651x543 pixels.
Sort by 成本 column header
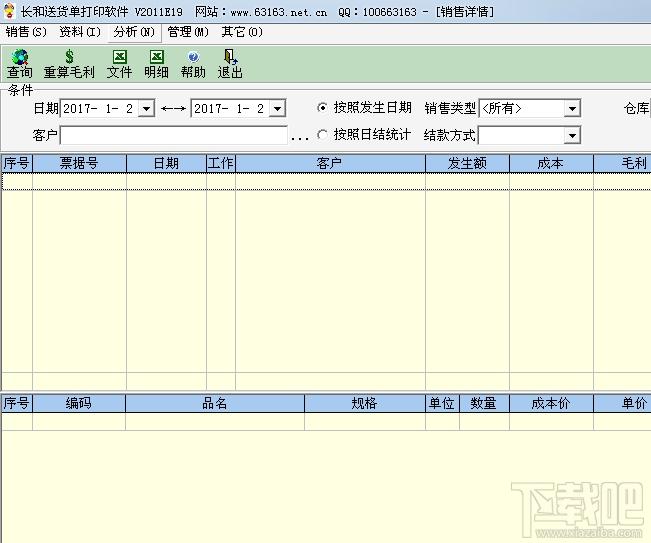pos(551,163)
